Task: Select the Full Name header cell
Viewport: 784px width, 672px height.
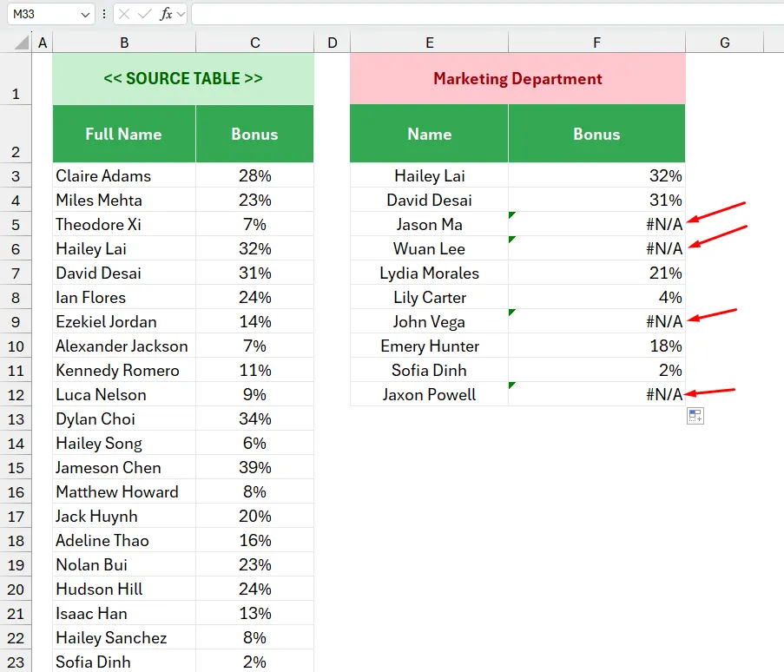Action: (123, 134)
